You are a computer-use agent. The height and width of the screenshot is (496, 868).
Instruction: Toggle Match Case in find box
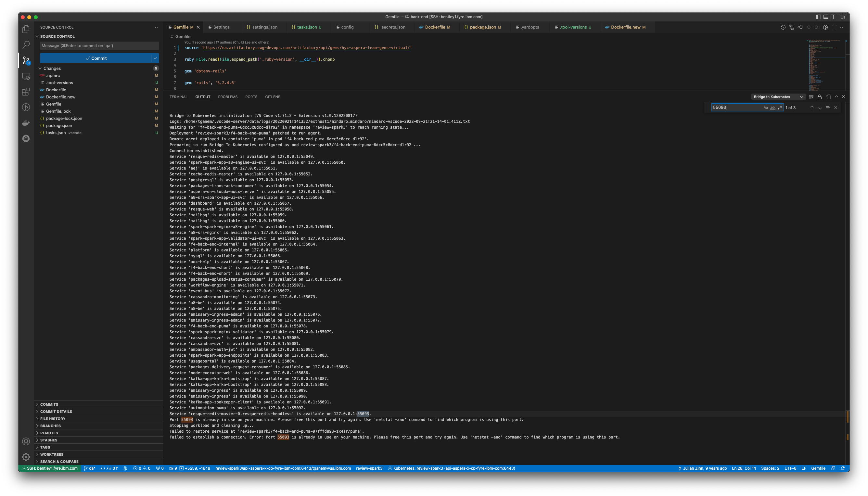[765, 108]
